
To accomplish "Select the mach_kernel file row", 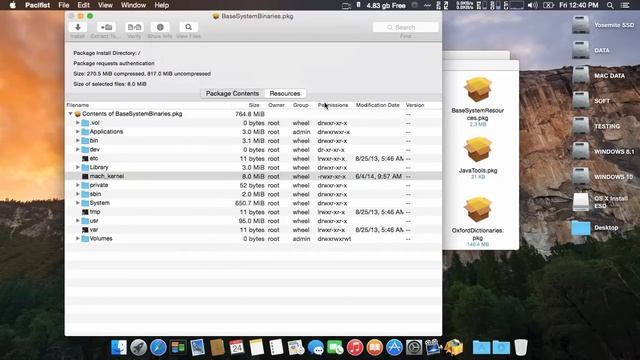I will [x=253, y=176].
